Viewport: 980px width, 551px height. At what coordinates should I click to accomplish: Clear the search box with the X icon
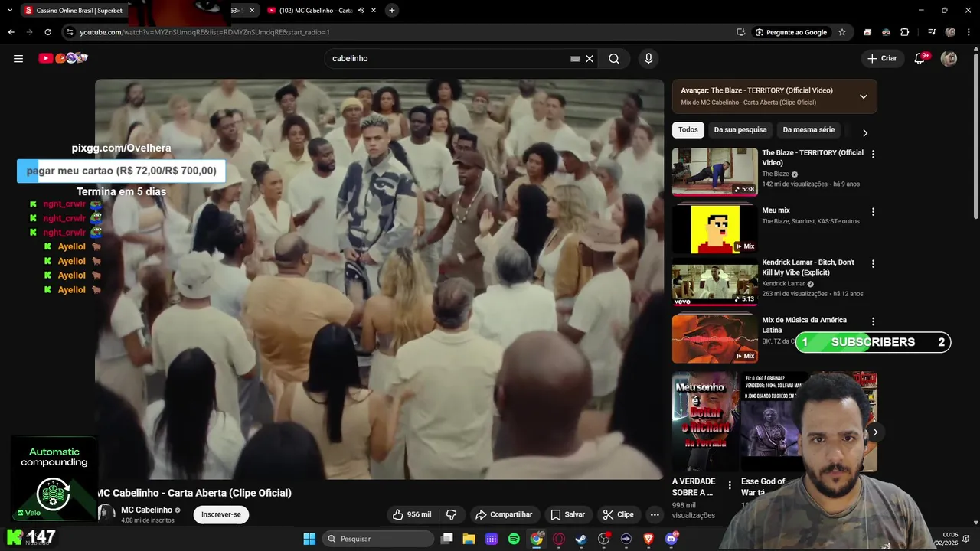point(590,58)
